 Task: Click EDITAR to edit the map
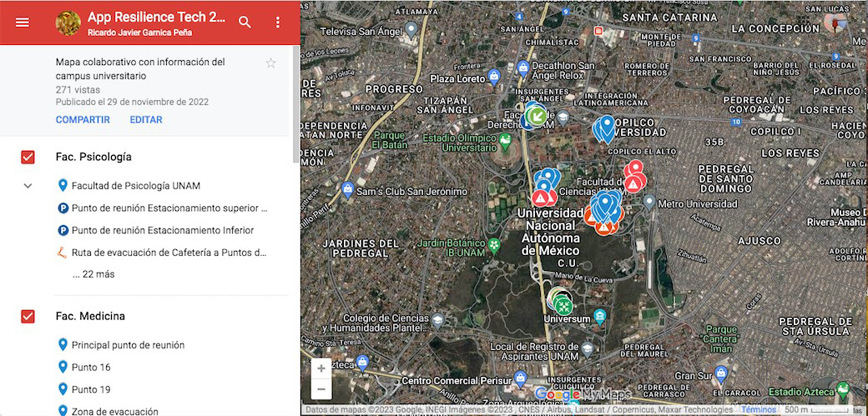(146, 119)
